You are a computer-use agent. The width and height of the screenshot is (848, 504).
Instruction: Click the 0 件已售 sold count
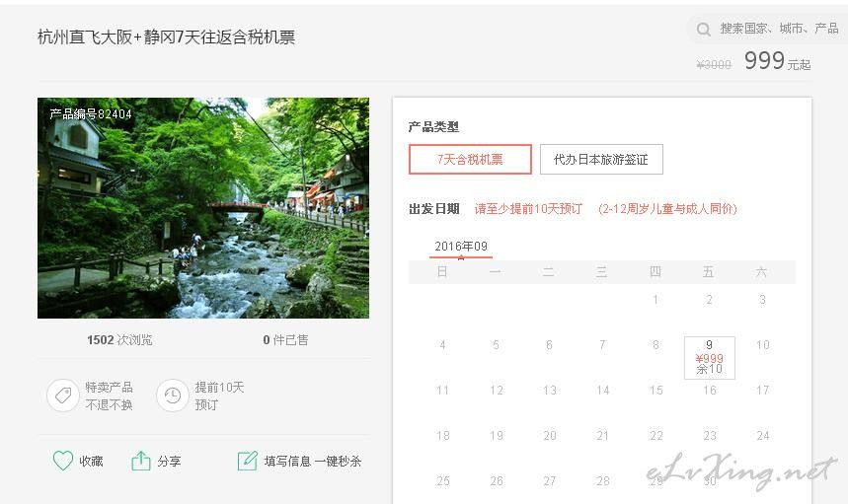pos(285,340)
